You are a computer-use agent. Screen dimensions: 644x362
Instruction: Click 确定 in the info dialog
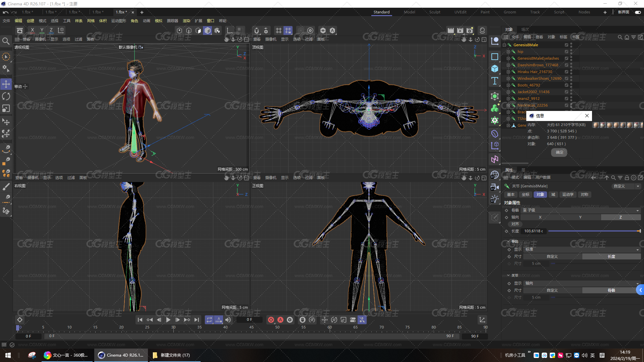coord(559,153)
